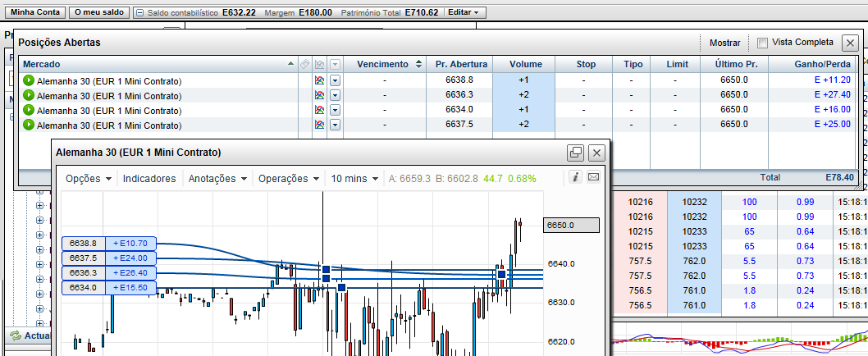The width and height of the screenshot is (868, 356).
Task: Click the Vencimento sort arrows icon
Action: (418, 64)
